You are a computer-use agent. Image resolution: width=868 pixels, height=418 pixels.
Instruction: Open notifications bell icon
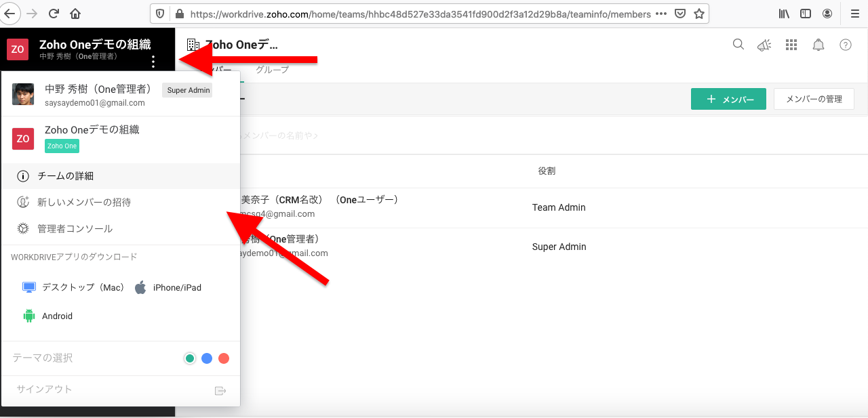tap(818, 45)
